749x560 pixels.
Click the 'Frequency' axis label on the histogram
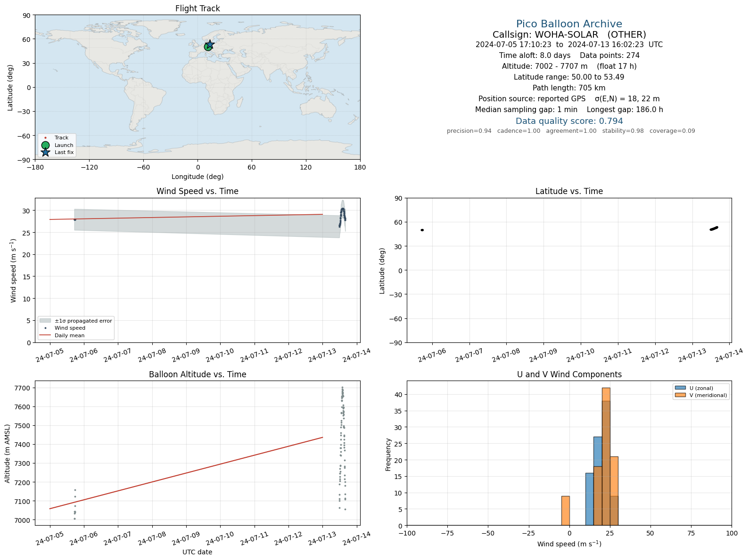point(388,454)
